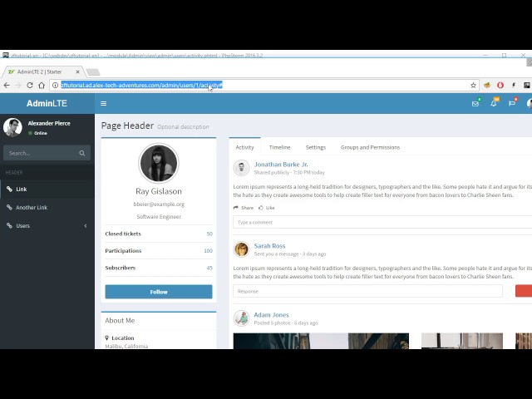The image size is (532, 399).
Task: Click the Software Engineer title
Action: (x=159, y=216)
